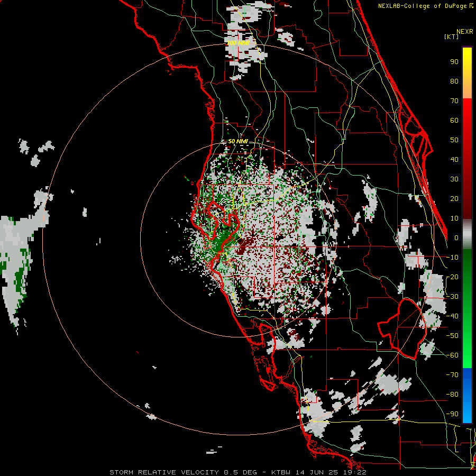
Task: Click the [KT] units label above color bar
Action: pyautogui.click(x=451, y=36)
